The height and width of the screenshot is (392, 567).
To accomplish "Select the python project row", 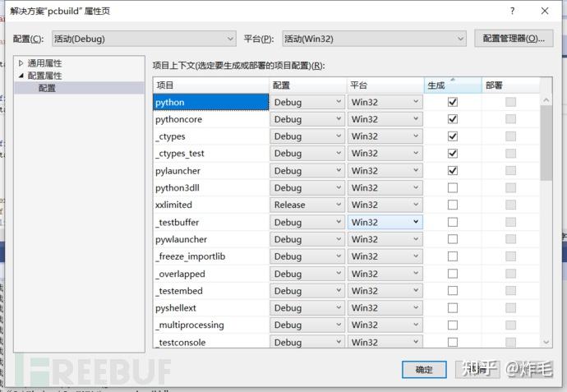I will coord(211,102).
